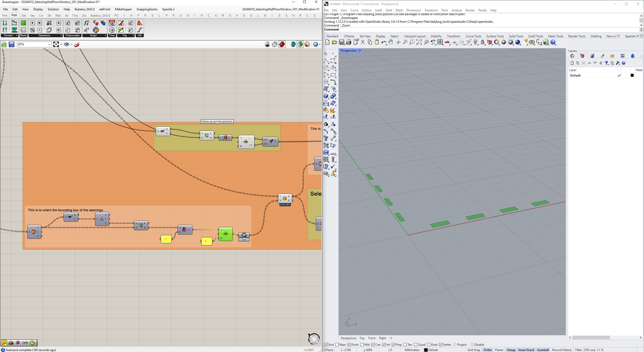The width and height of the screenshot is (644, 352).
Task: Click the Rhino Print icon
Action: tap(348, 42)
